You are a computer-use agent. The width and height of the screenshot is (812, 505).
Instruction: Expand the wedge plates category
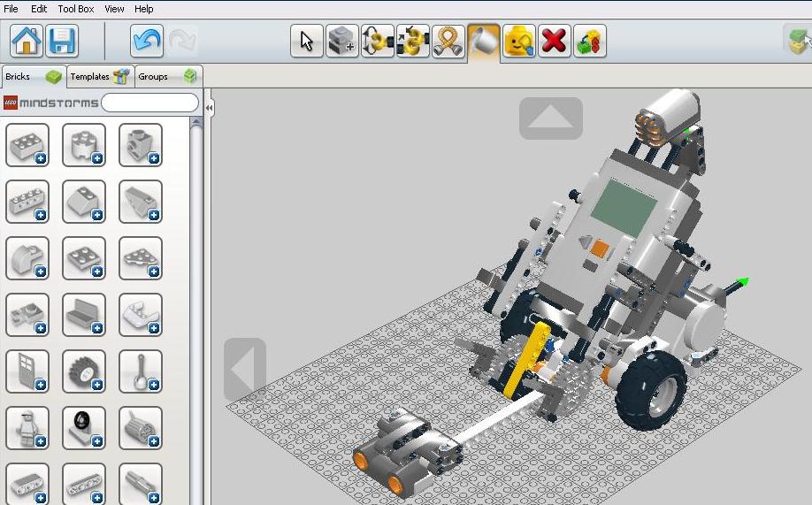point(141,258)
